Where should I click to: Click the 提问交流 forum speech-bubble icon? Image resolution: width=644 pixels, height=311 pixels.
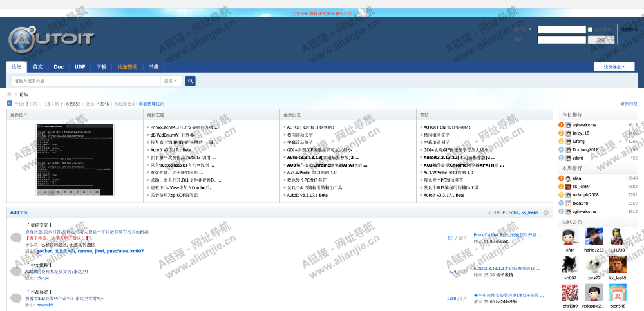(15, 238)
